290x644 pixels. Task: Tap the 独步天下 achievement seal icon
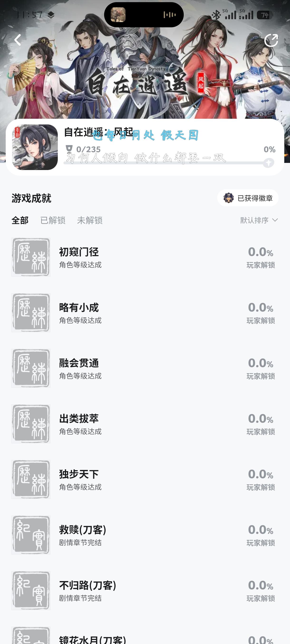click(x=31, y=479)
